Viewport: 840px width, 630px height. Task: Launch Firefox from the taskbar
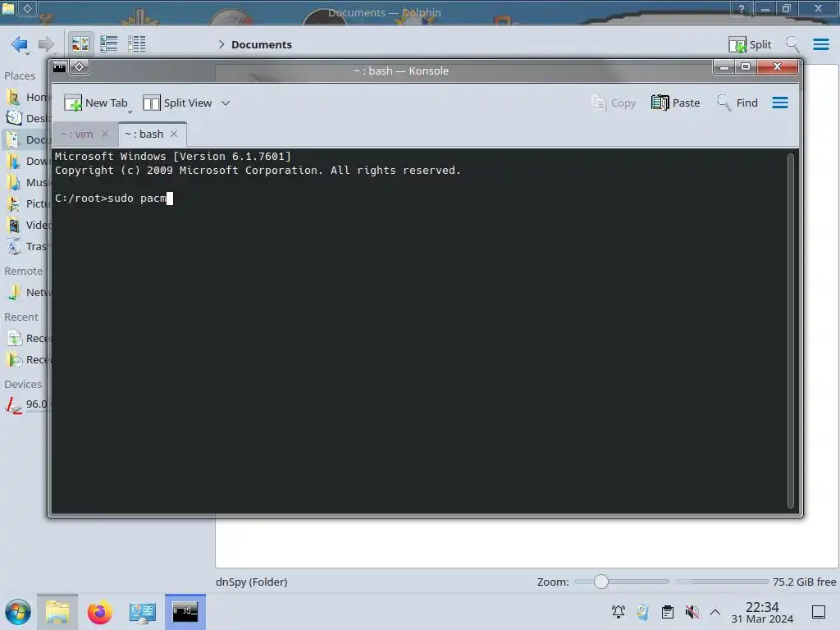[x=99, y=612]
